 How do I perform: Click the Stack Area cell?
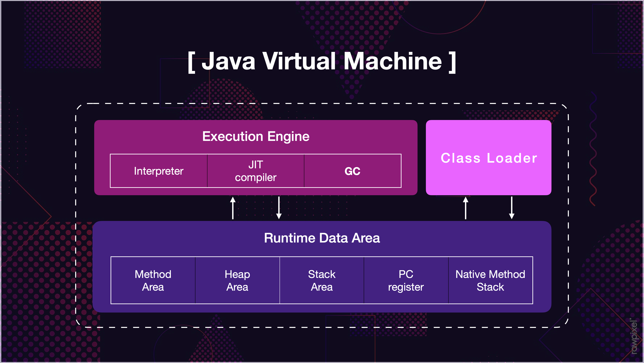pyautogui.click(x=322, y=280)
